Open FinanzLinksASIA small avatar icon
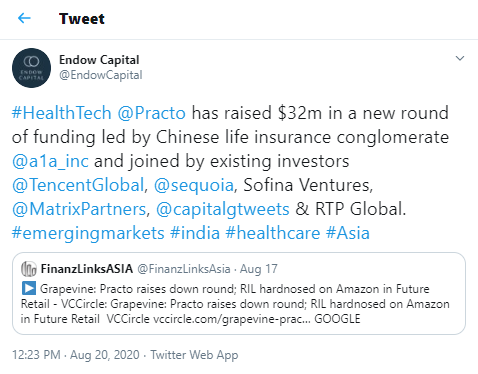 click(x=29, y=269)
